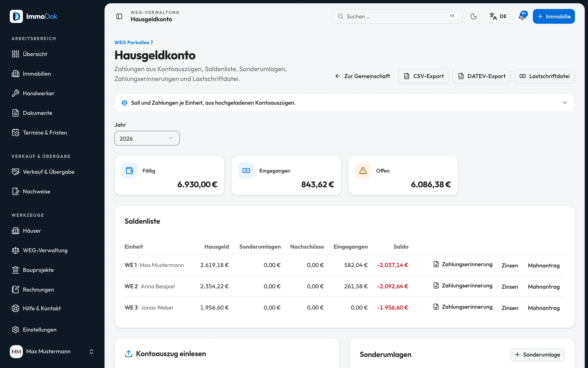588x368 pixels.
Task: Expand the Soll und Zahlungen info banner
Action: [345, 103]
